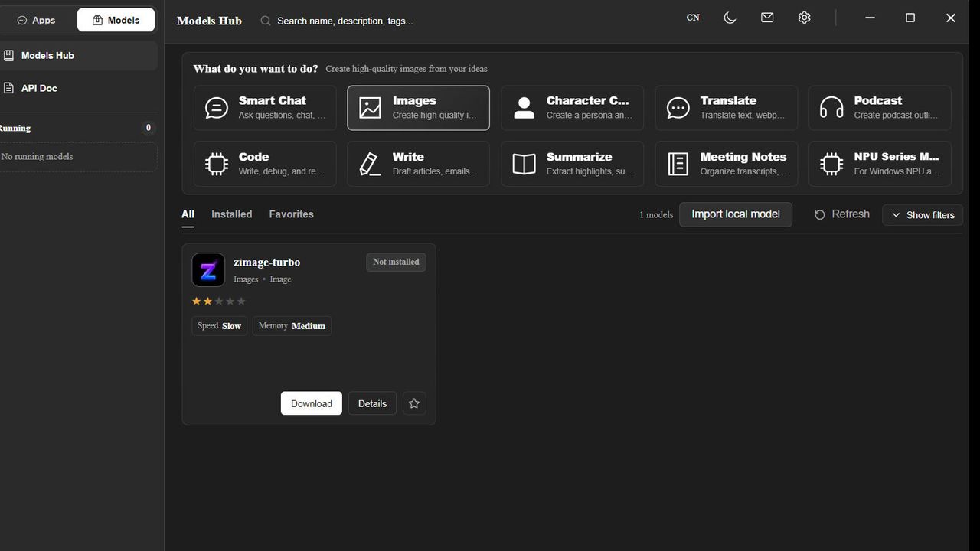Switch language using the CN button
Image resolution: width=980 pixels, height=551 pixels.
click(x=693, y=18)
